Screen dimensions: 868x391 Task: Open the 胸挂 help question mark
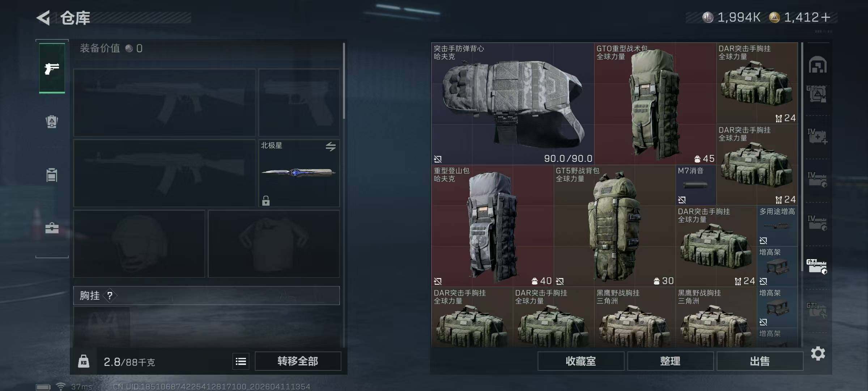[110, 296]
